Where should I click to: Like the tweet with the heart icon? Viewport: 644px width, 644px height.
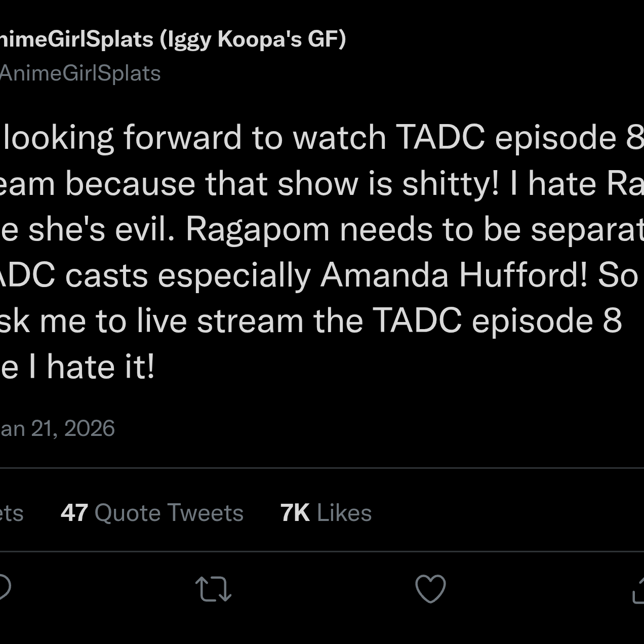(x=430, y=589)
